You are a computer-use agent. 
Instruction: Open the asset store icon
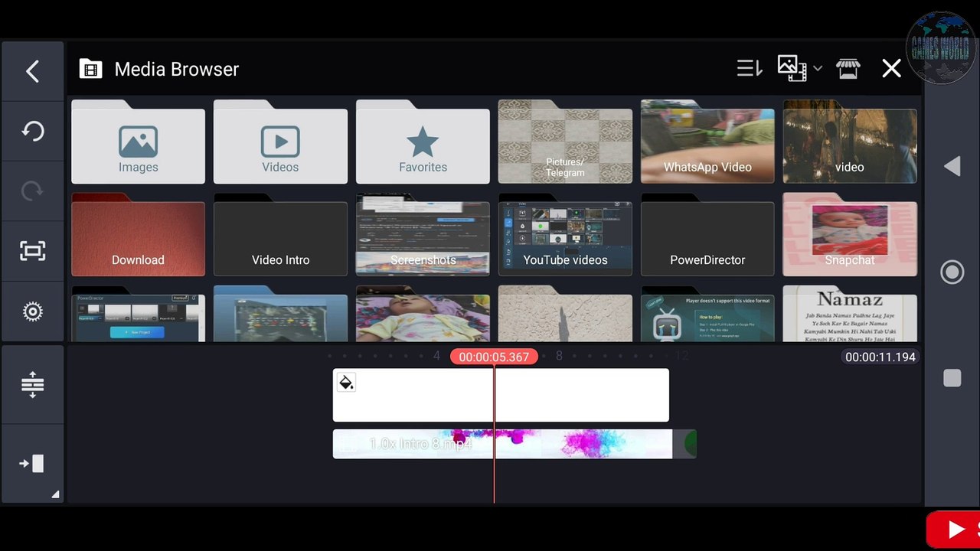[848, 69]
